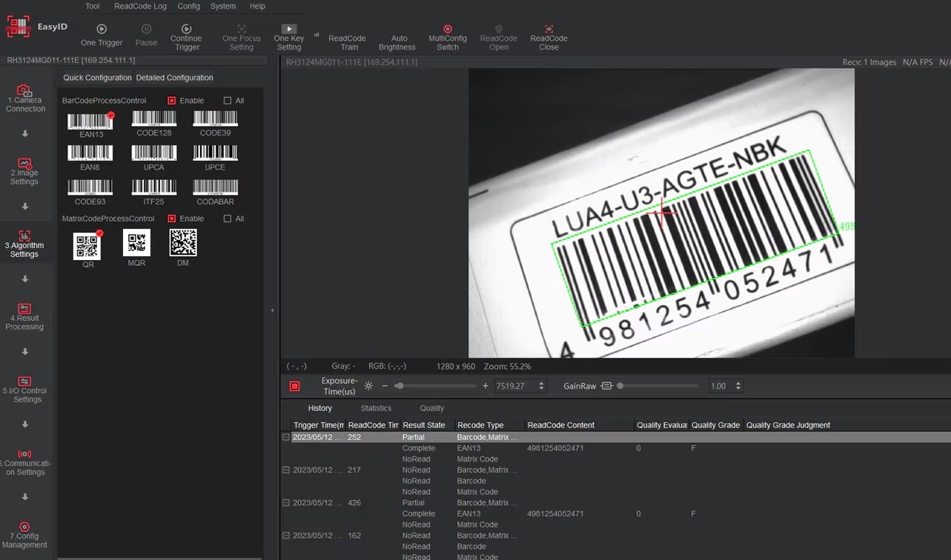This screenshot has width=951, height=560.
Task: Adjust the GainRaw slider
Action: [620, 386]
